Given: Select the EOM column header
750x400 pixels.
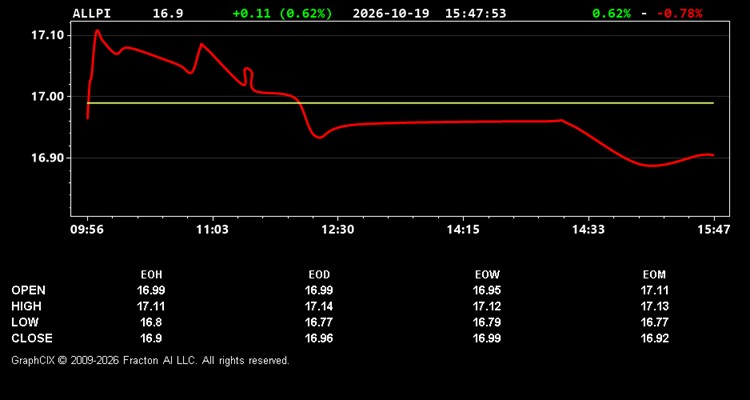Looking at the screenshot, I should click(x=654, y=275).
